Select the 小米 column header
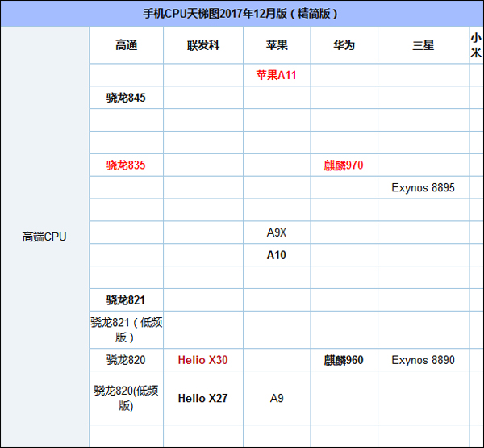484x448 pixels. [476, 45]
